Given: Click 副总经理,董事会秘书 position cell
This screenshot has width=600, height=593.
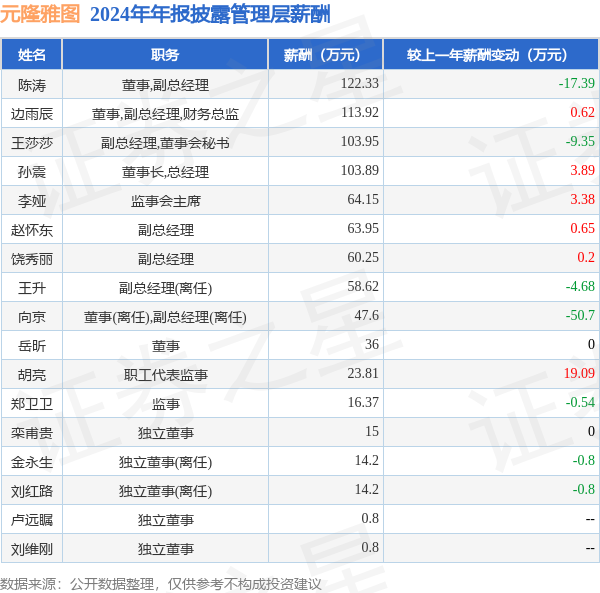Looking at the screenshot, I should point(165,143).
